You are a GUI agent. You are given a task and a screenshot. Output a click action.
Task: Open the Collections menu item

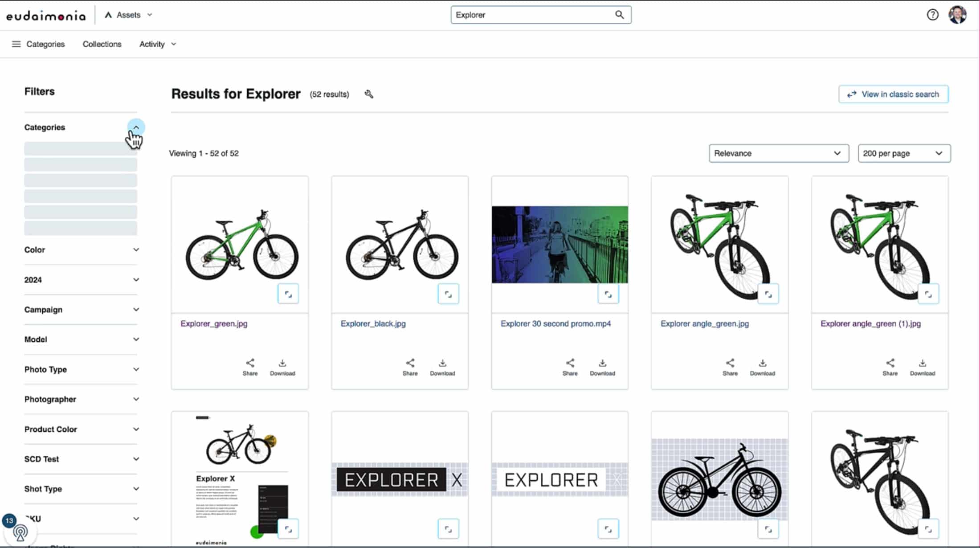click(x=102, y=44)
